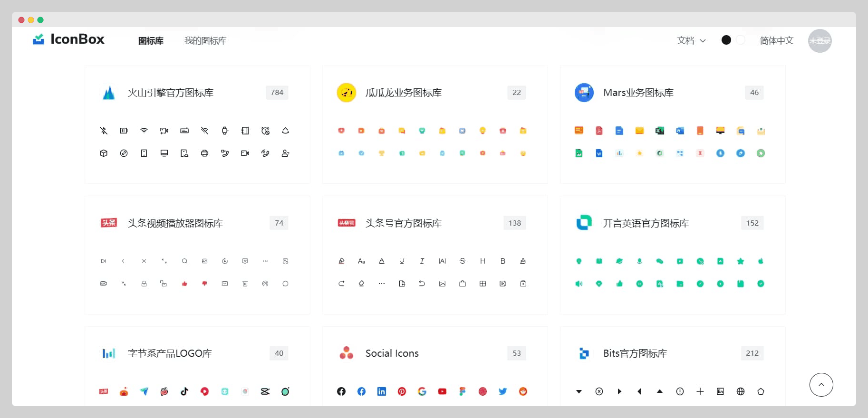868x418 pixels.
Task: Switch to dark theme with black circle
Action: pos(726,40)
